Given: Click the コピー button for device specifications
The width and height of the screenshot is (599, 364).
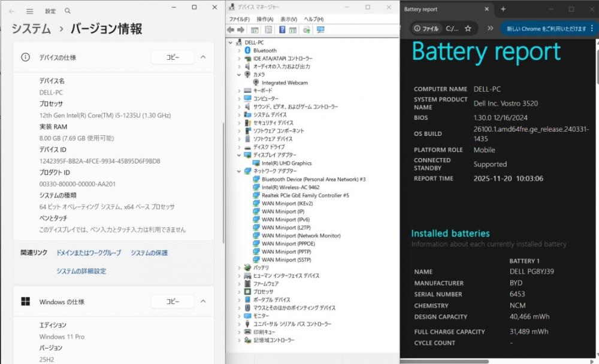Looking at the screenshot, I should pyautogui.click(x=173, y=57).
